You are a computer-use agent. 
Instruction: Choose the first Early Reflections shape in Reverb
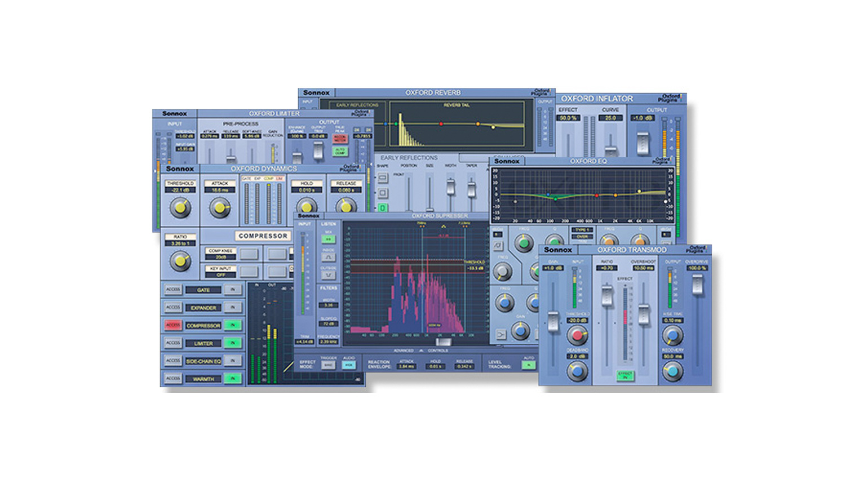[x=383, y=178]
